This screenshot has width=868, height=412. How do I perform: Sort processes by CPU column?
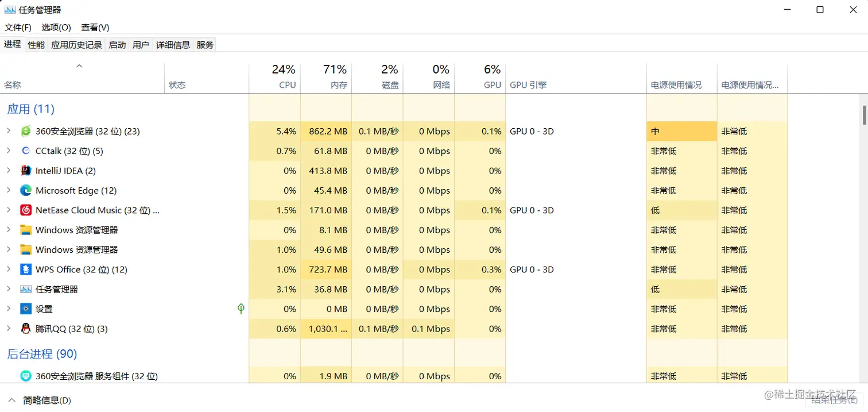[274, 78]
